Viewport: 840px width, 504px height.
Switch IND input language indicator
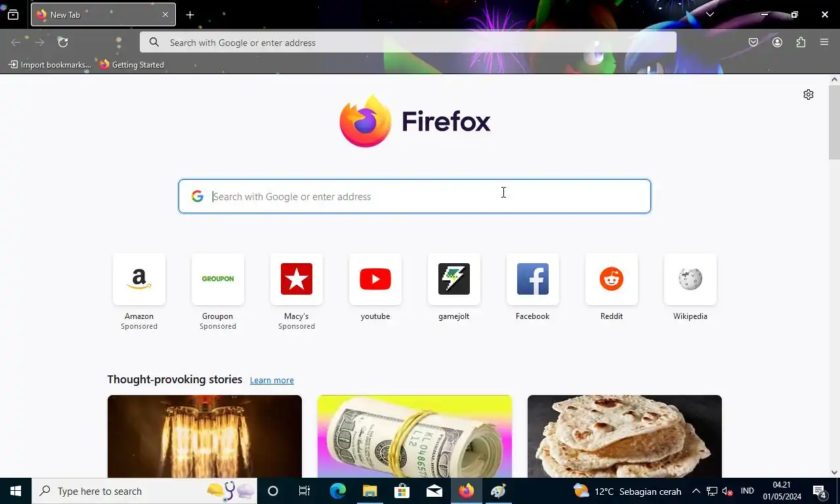click(747, 491)
